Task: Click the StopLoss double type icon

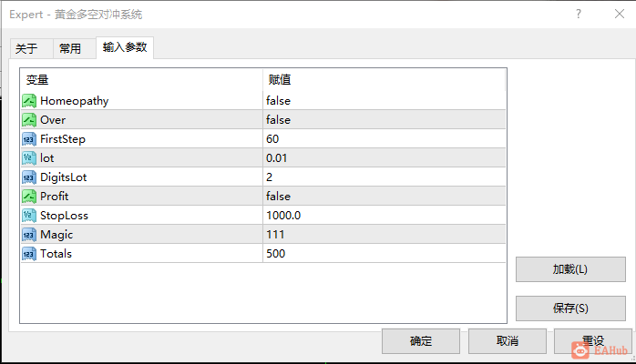Action: [x=29, y=216]
